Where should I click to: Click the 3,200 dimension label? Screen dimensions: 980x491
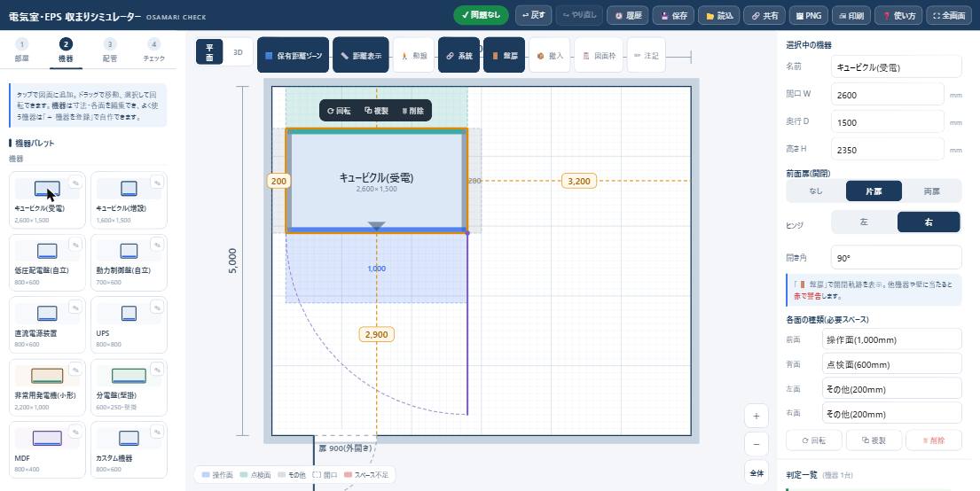coord(579,181)
